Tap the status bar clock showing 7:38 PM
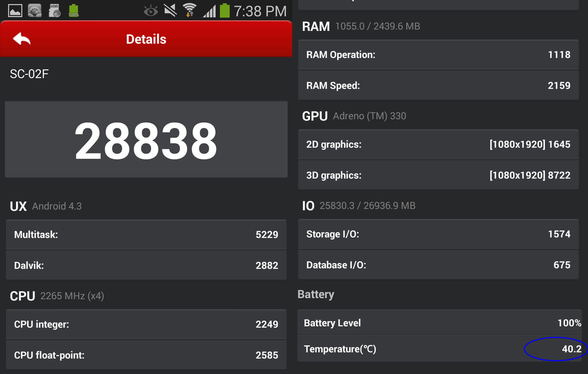 [x=260, y=11]
